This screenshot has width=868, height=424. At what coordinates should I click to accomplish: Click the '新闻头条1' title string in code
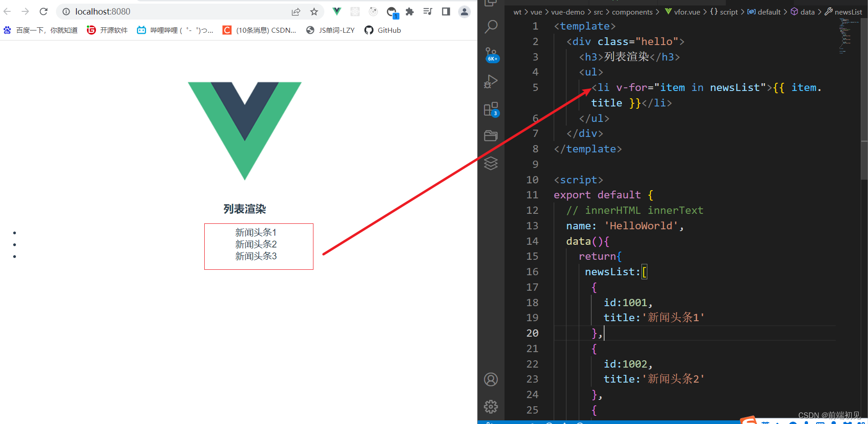pyautogui.click(x=673, y=318)
